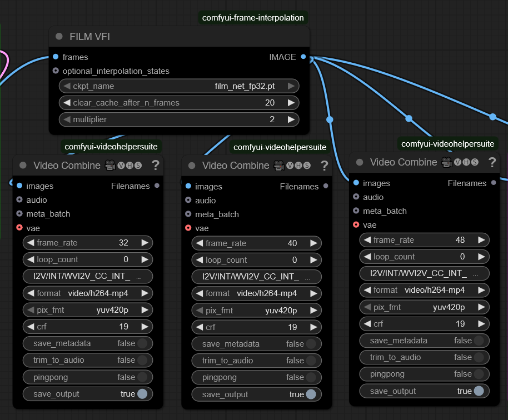Decrease frame_rate 40 with left arrow
This screenshot has width=508, height=420.
200,243
